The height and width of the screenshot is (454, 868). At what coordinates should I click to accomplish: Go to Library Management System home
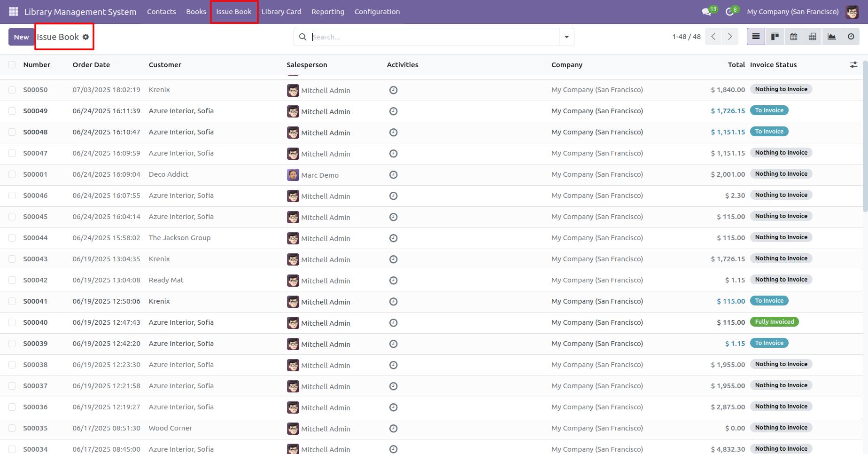pos(80,12)
